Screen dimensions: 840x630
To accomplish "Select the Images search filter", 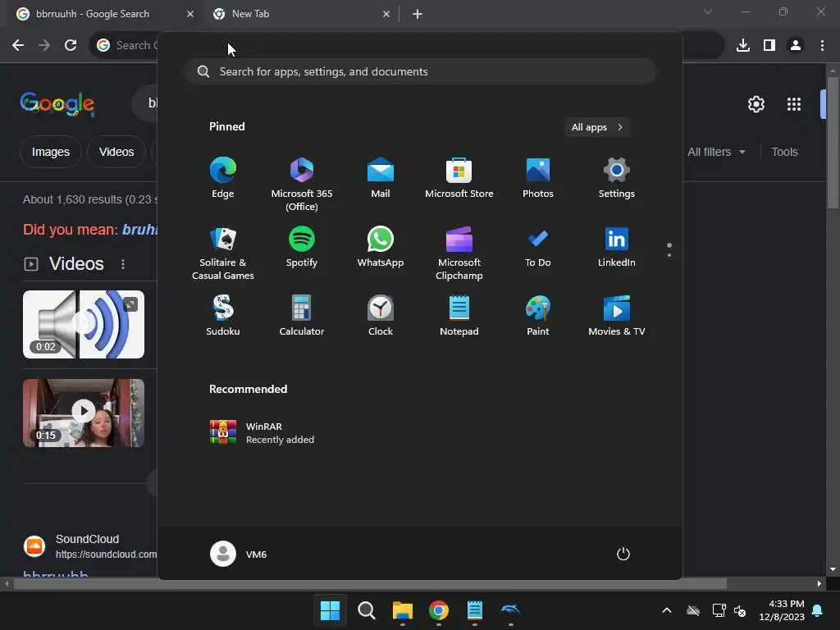I will (x=50, y=152).
